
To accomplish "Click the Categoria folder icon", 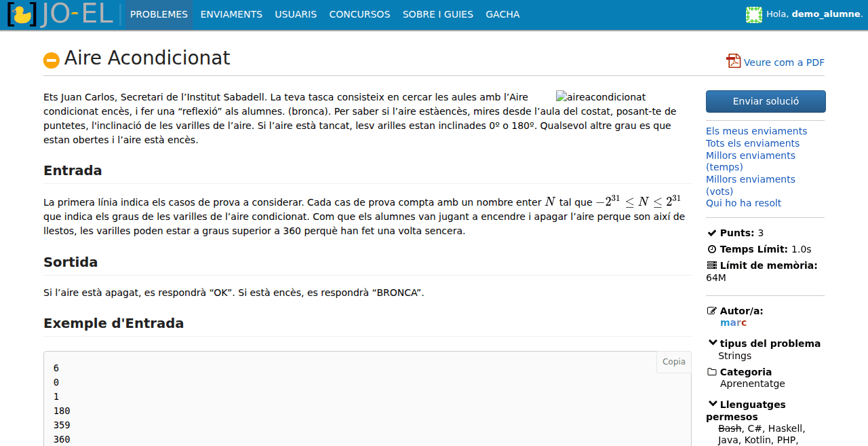I will [711, 372].
